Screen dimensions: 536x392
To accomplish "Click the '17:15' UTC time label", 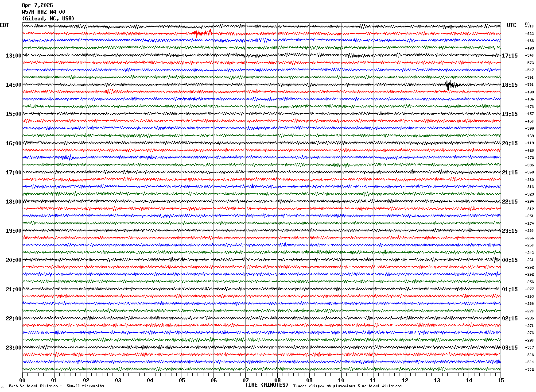I will 509,56.
